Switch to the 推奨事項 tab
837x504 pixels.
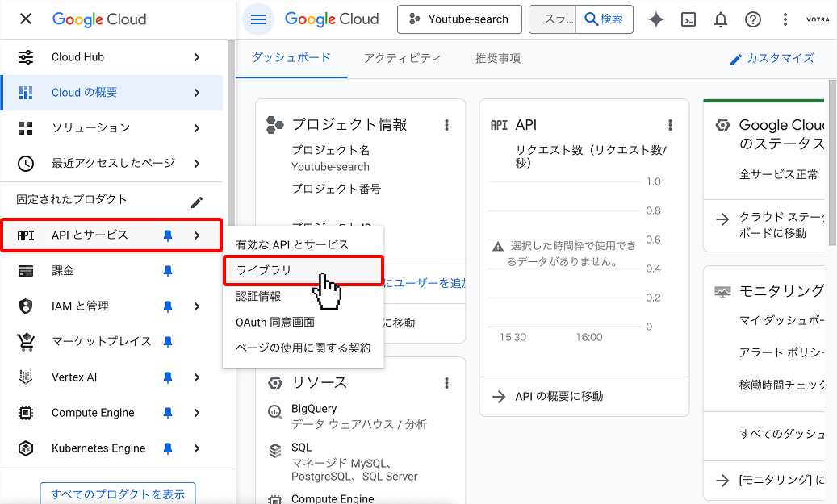point(498,58)
